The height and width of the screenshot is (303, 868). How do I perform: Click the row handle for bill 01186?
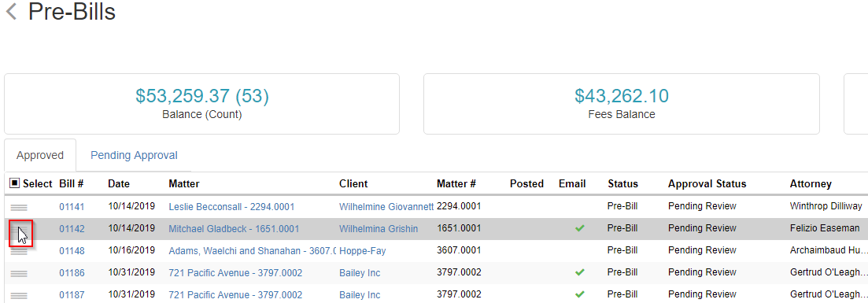pyautogui.click(x=19, y=274)
